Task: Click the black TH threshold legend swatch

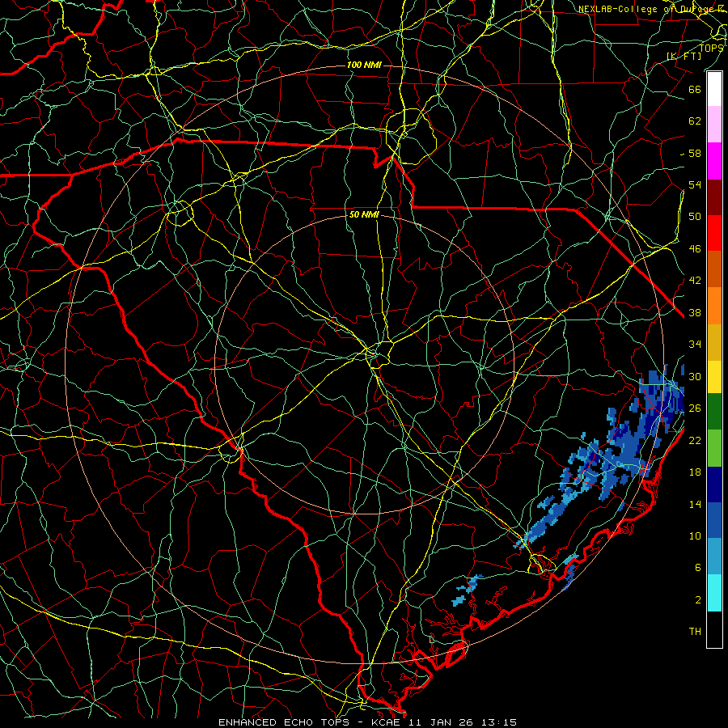Action: 714,629
